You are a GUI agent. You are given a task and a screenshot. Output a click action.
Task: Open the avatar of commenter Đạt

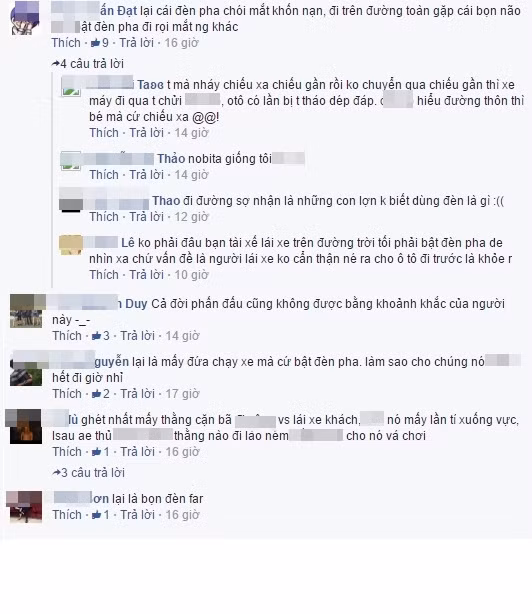pyautogui.click(x=25, y=18)
